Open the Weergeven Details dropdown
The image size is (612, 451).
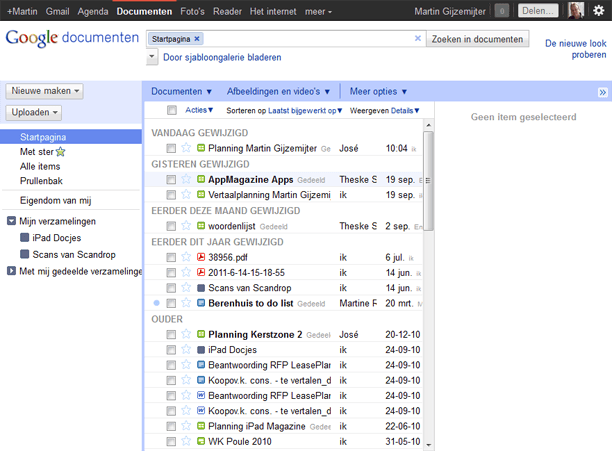384,111
